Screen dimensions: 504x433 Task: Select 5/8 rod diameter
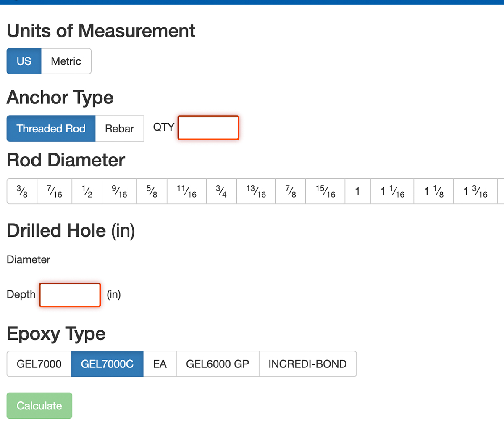pyautogui.click(x=152, y=192)
